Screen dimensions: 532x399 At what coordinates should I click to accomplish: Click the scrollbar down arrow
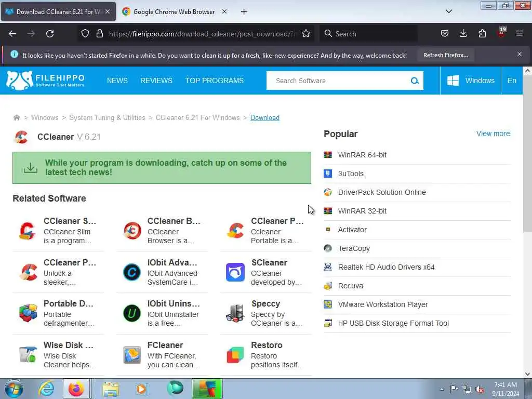click(527, 374)
